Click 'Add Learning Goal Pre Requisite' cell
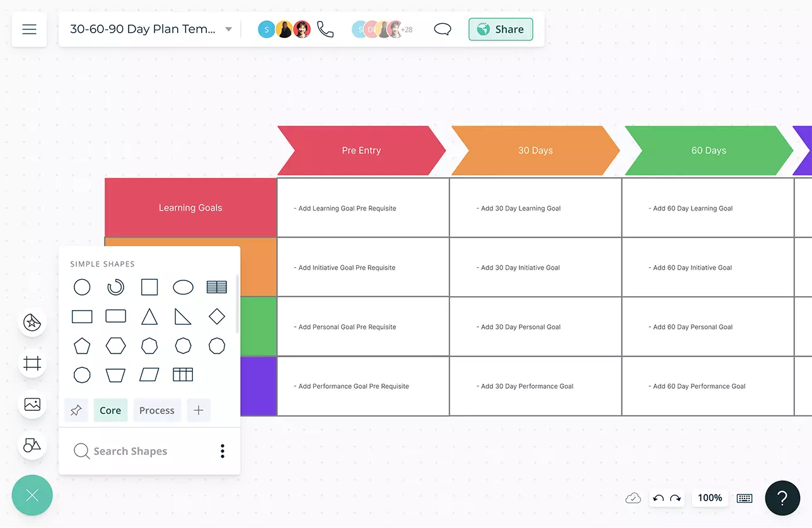812x528 pixels. (x=363, y=208)
